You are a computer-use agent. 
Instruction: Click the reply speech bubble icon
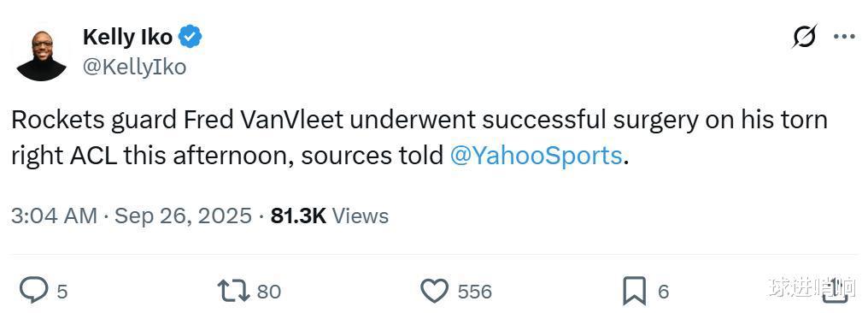(34, 290)
